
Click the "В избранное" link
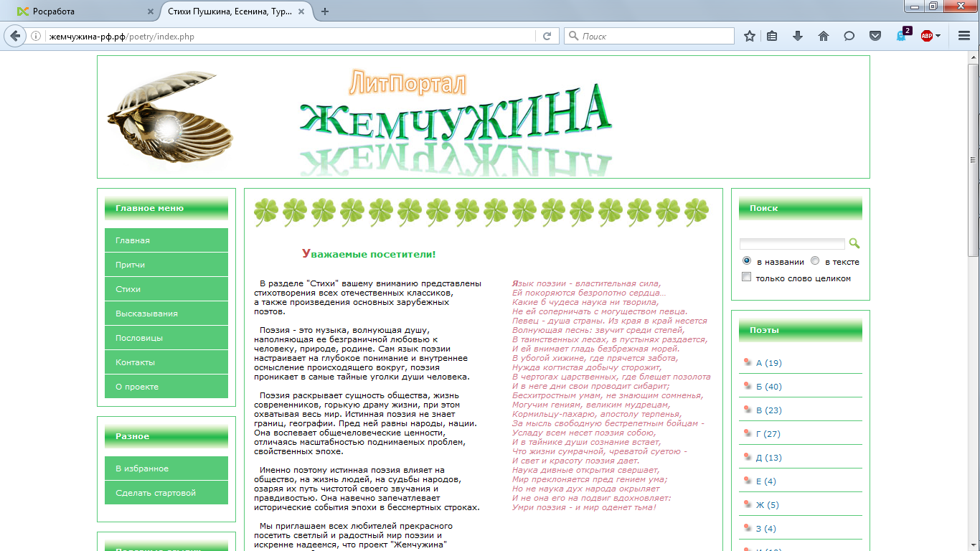coord(142,468)
